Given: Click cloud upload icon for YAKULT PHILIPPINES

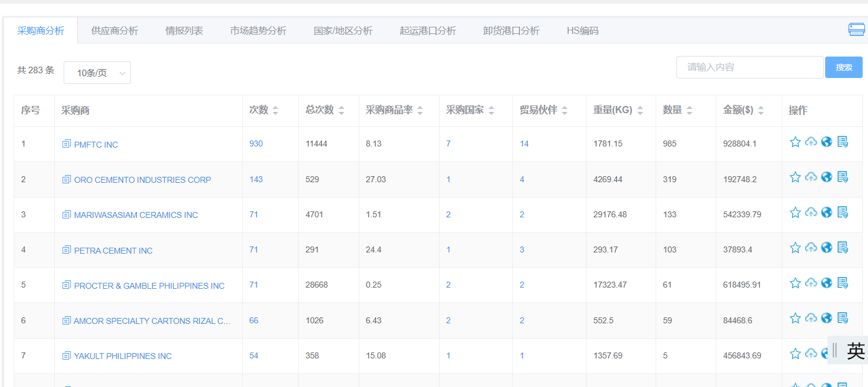Looking at the screenshot, I should 811,354.
